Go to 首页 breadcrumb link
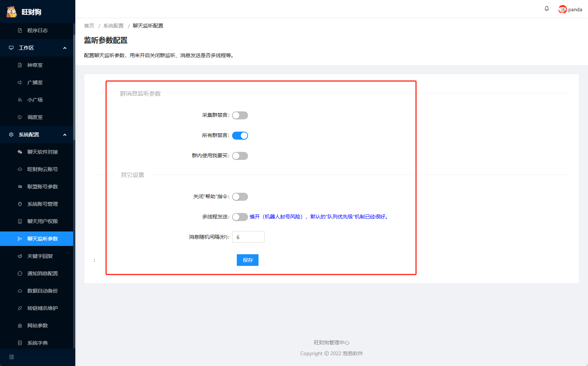588x366 pixels. click(89, 26)
